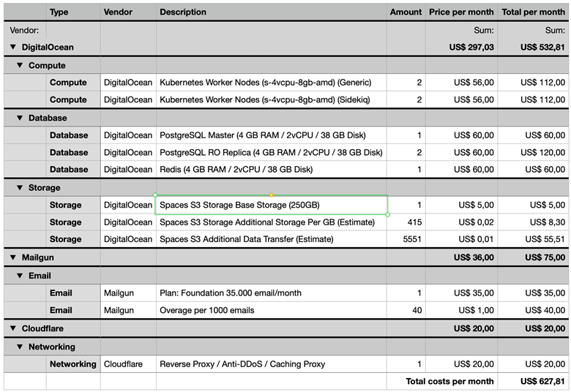Click the Mailgun total US$ 75,00
Image resolution: width=571 pixels, height=392 pixels.
coord(545,257)
